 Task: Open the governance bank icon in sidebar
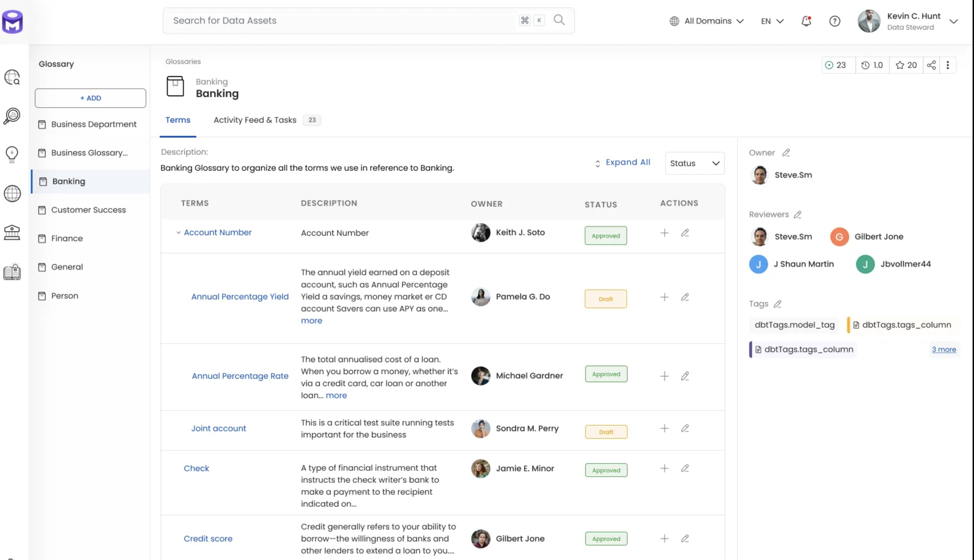[12, 233]
